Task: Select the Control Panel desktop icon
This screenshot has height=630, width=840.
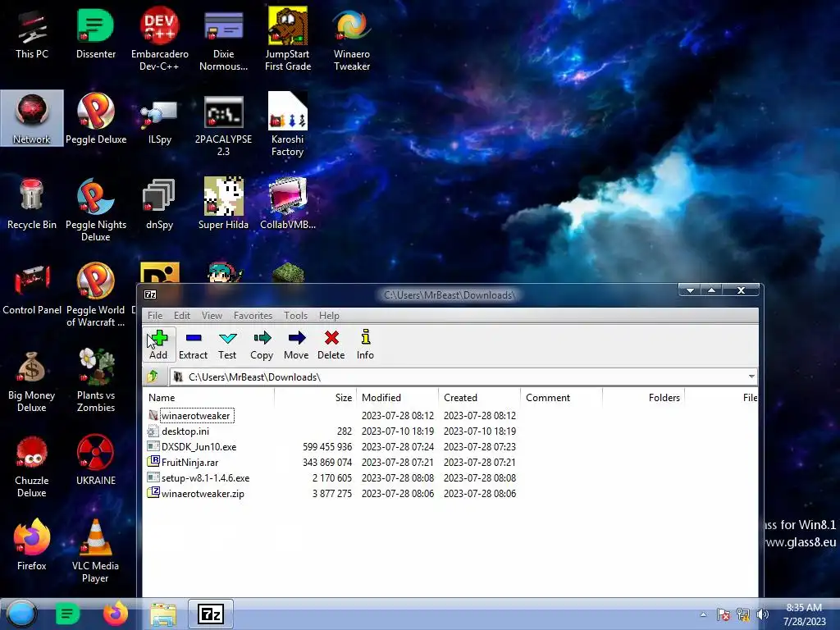Action: click(32, 290)
